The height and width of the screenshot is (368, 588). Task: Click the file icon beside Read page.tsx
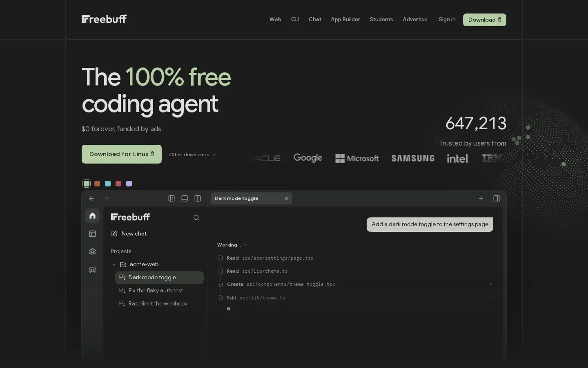[220, 258]
